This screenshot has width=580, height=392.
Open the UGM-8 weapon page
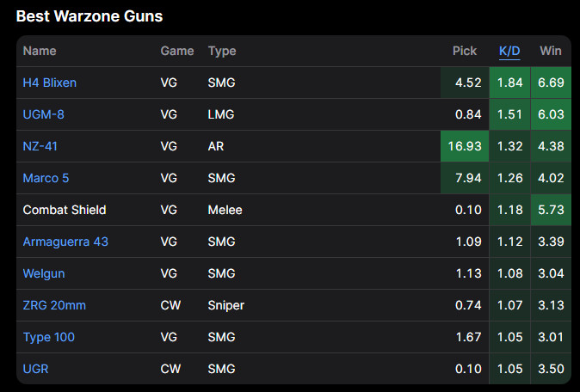43,114
